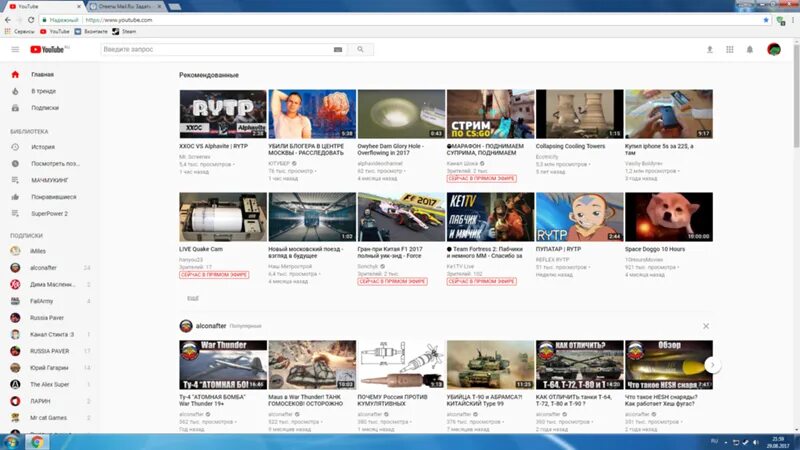Open the account avatar menu
Viewport: 800px width, 450px height.
[x=773, y=49]
